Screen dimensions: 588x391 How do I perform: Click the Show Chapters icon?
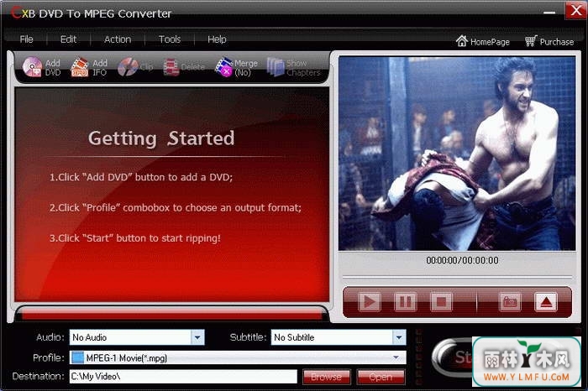[x=294, y=67]
